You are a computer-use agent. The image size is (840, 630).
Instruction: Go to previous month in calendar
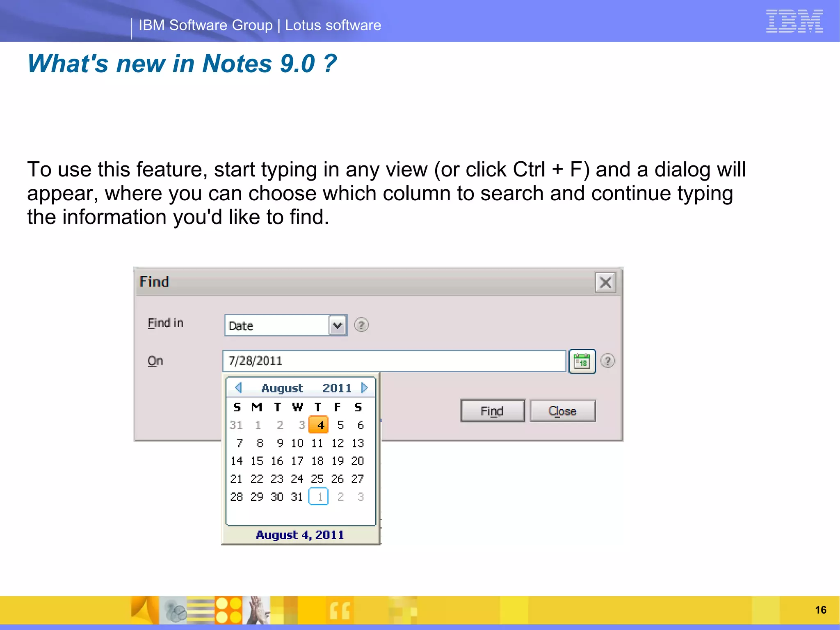click(238, 387)
